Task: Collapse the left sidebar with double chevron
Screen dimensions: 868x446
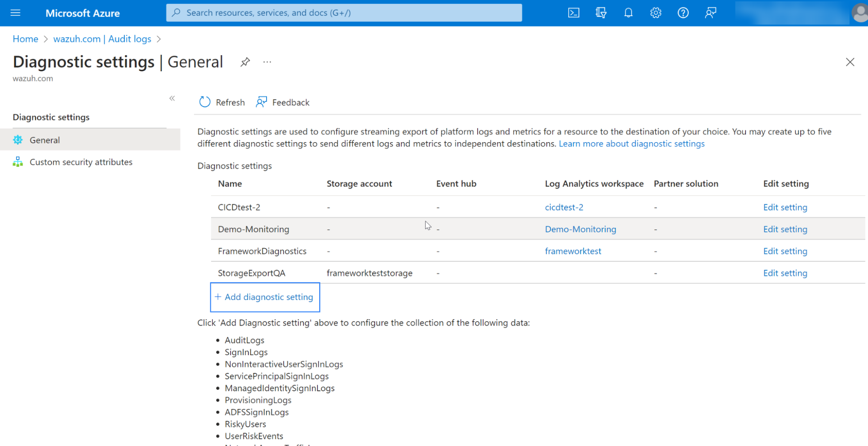Action: [172, 98]
